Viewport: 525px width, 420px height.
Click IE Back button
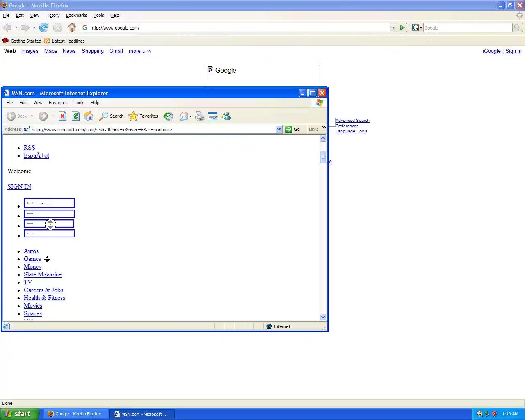(17, 116)
